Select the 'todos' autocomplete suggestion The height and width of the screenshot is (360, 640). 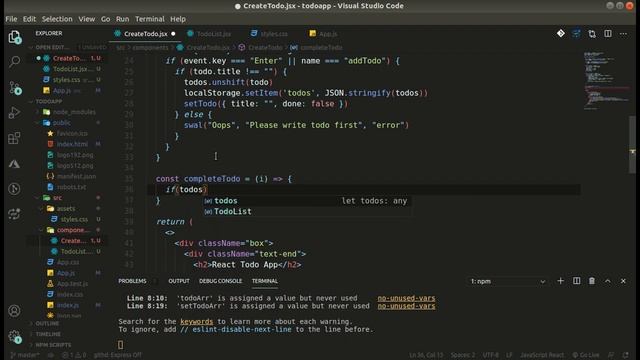307,200
